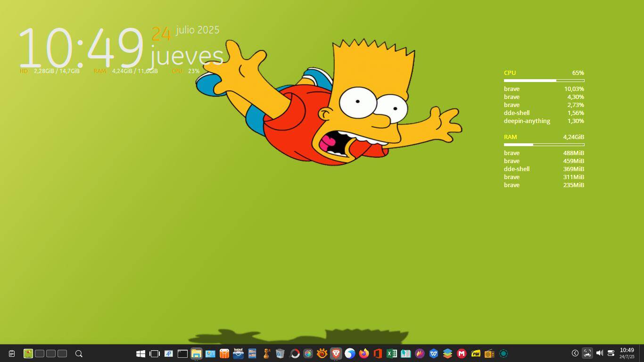Open the blue filing cabinet app

pyautogui.click(x=252, y=354)
